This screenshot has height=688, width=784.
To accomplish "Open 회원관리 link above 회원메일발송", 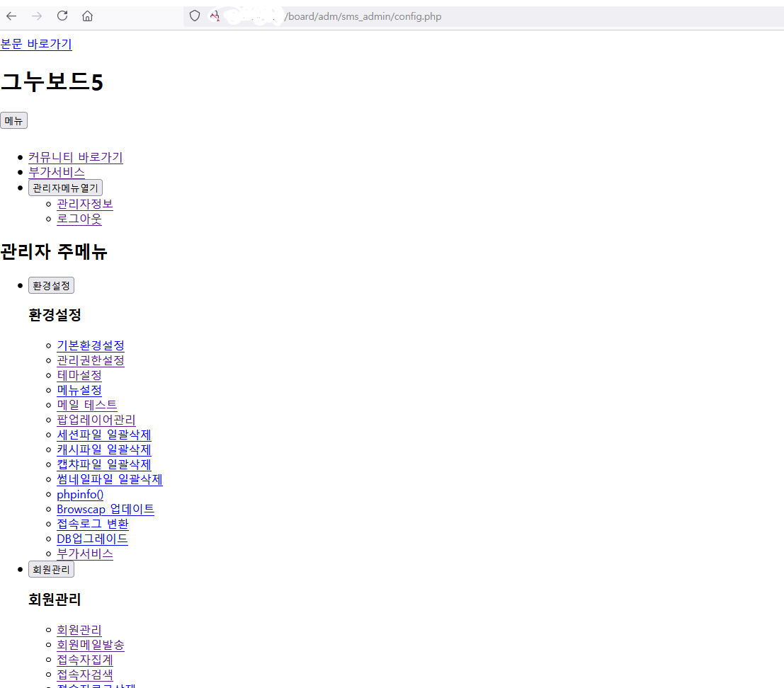I will [79, 631].
